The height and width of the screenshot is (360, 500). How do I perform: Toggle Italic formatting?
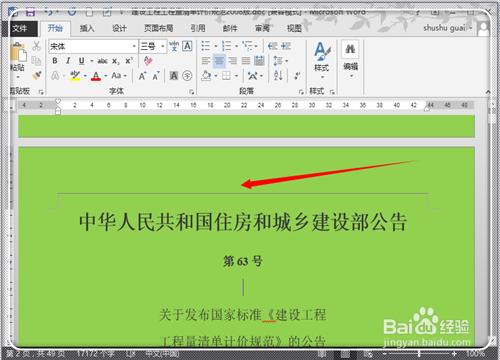[68, 61]
